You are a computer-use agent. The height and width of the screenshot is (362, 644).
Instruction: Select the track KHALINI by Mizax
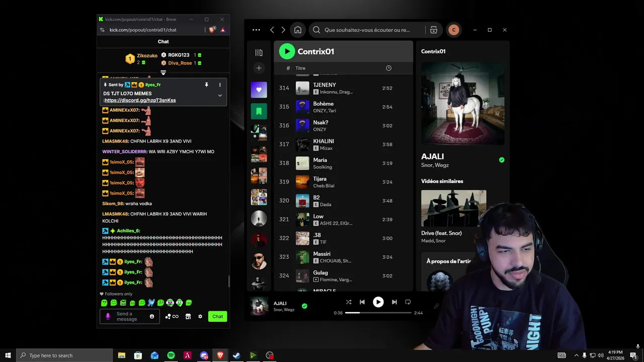[x=343, y=144]
